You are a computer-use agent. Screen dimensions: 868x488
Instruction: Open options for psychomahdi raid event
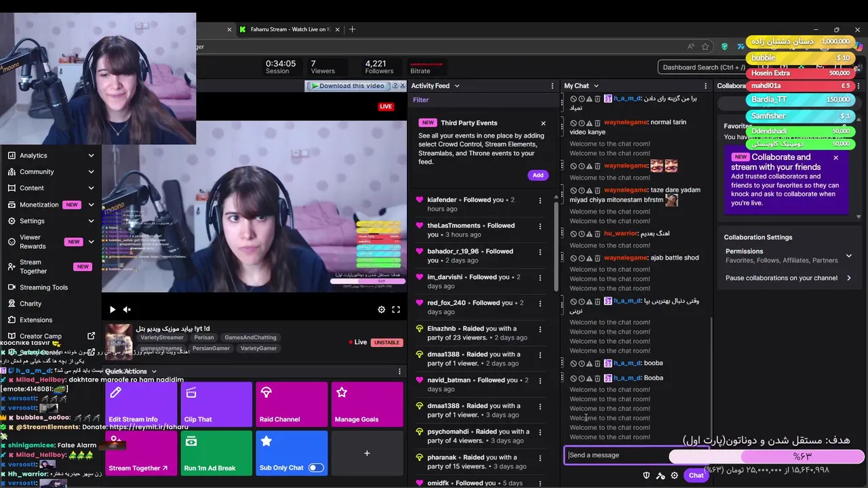pos(540,432)
